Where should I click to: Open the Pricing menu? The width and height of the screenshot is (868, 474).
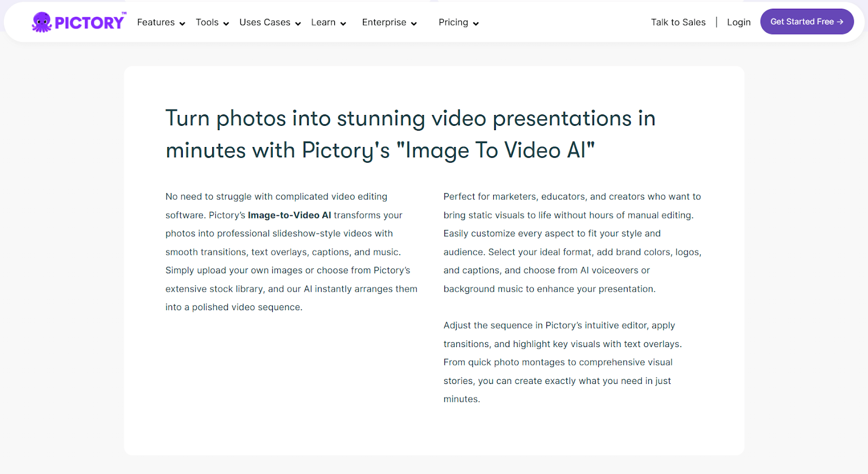[x=453, y=22]
